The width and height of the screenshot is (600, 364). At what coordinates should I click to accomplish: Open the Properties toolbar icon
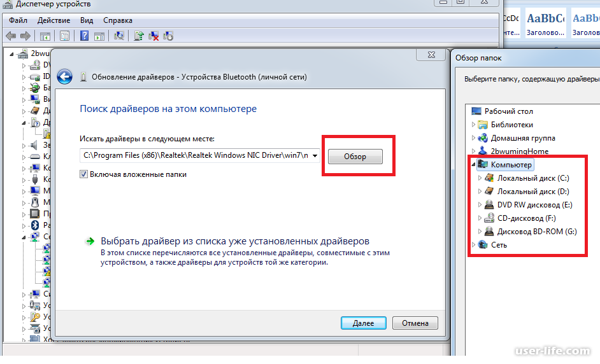pos(64,36)
